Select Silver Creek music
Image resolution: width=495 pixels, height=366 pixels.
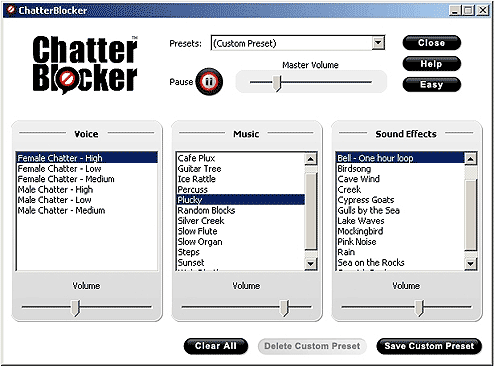click(240, 221)
